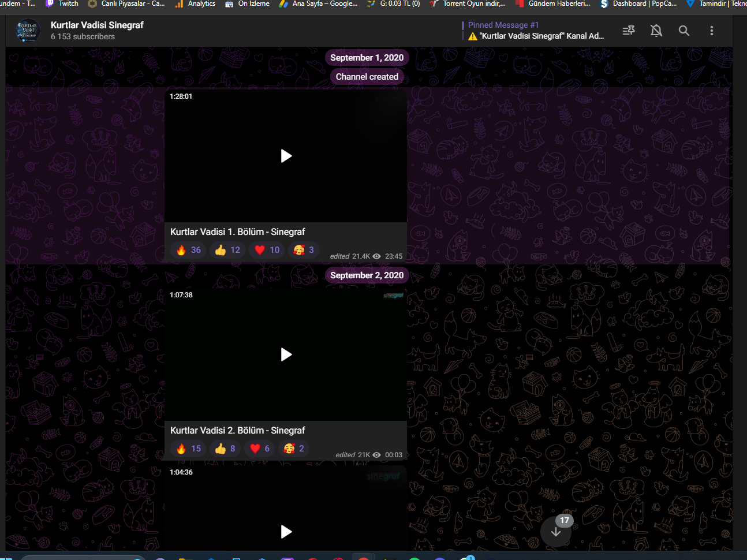This screenshot has height=560, width=747.
Task: Click the 21.4K views eye icon
Action: pos(377,256)
